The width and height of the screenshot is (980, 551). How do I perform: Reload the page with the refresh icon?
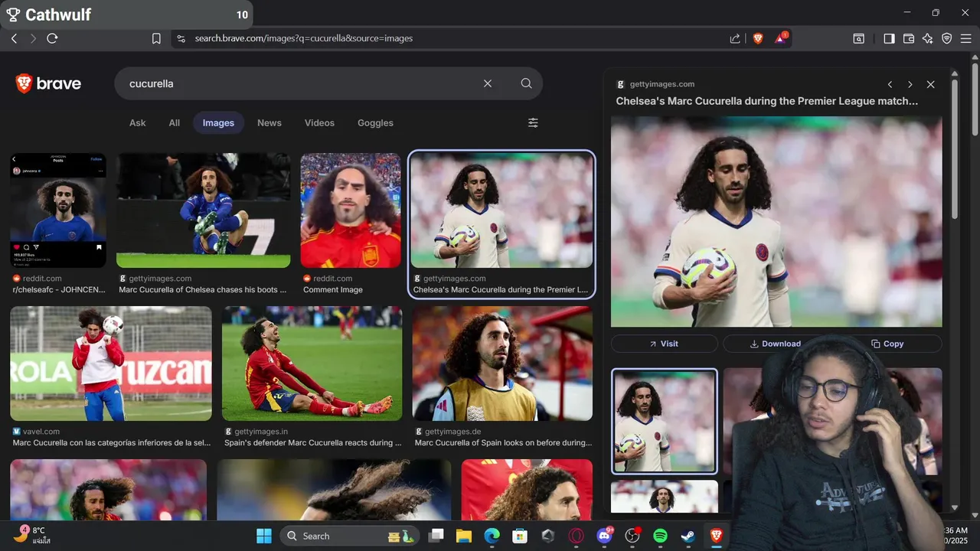click(52, 38)
